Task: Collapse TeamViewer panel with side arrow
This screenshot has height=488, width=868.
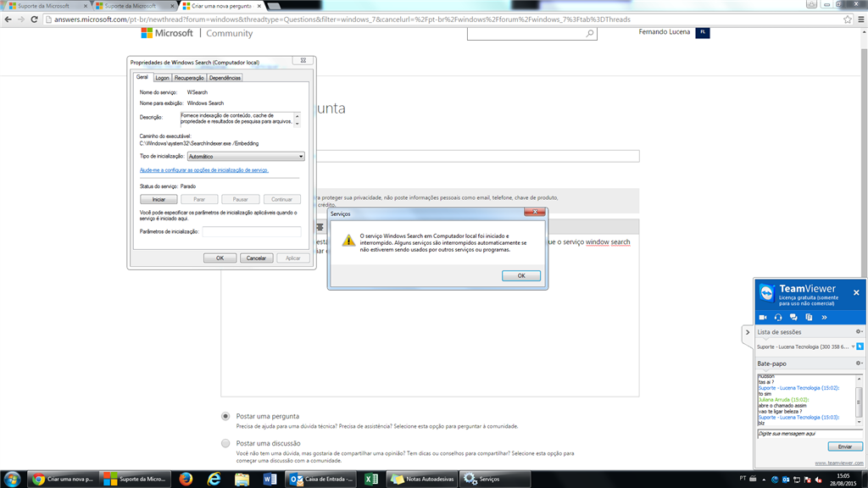Action: click(x=748, y=332)
